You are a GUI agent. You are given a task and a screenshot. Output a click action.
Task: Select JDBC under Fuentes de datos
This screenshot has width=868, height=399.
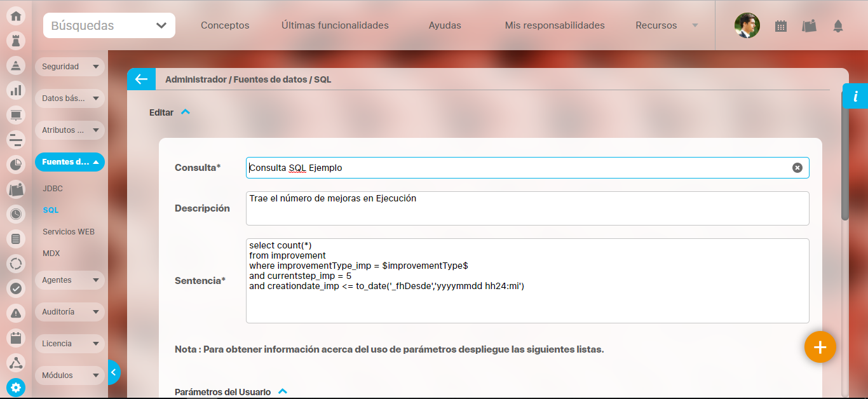coord(53,189)
